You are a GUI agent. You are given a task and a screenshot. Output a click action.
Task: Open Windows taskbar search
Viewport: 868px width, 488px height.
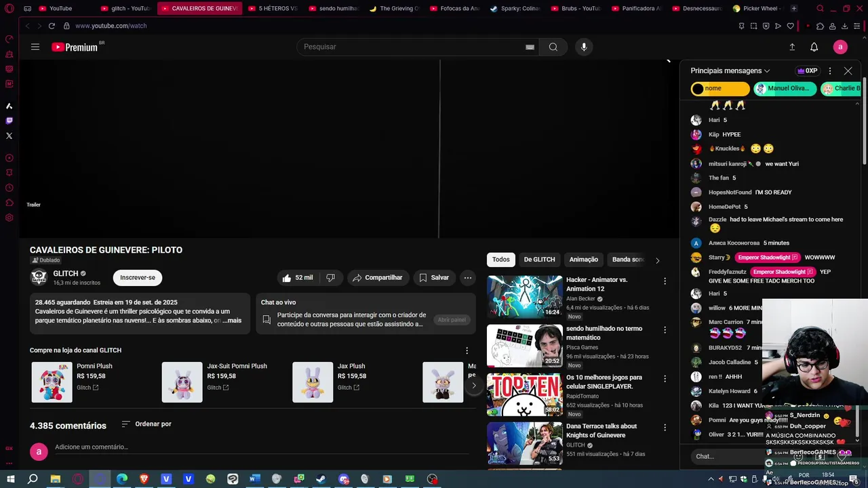pos(33,479)
